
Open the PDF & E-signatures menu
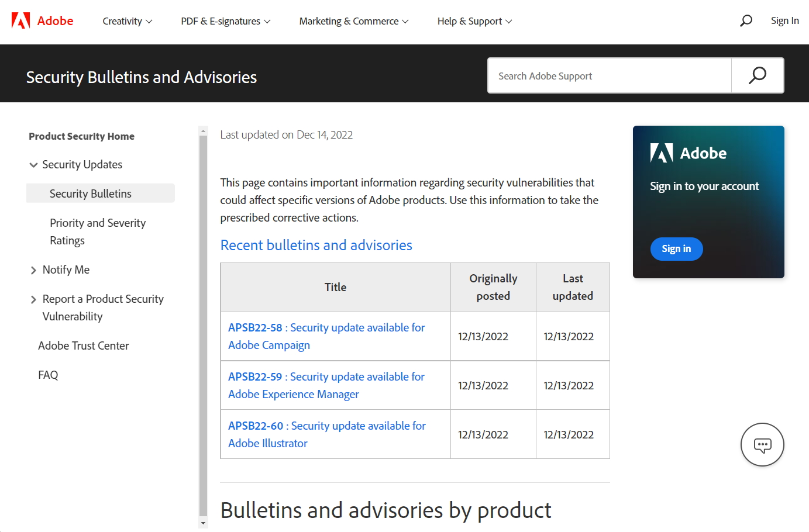coord(226,21)
